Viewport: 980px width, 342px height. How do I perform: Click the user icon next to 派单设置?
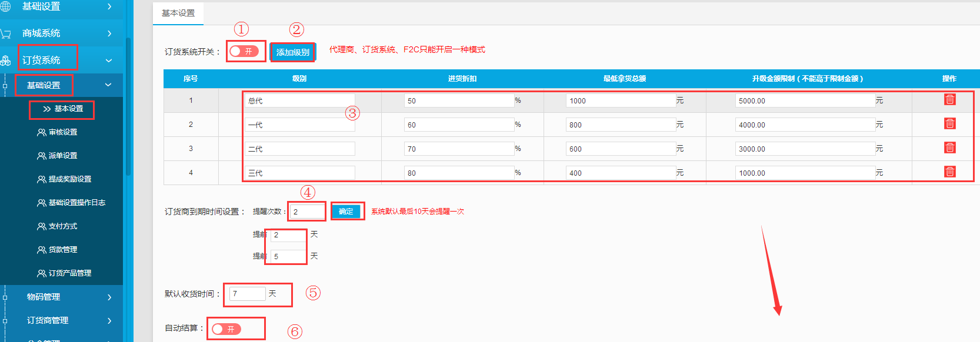(41, 156)
